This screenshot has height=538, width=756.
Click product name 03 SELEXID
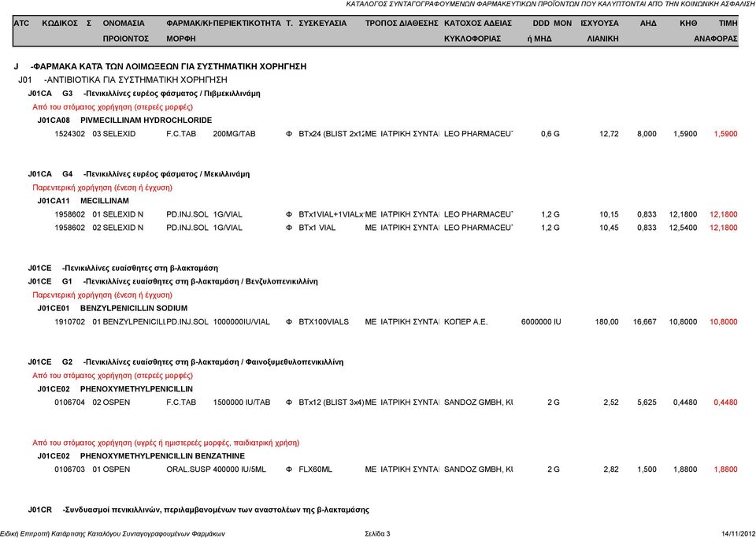click(113, 134)
